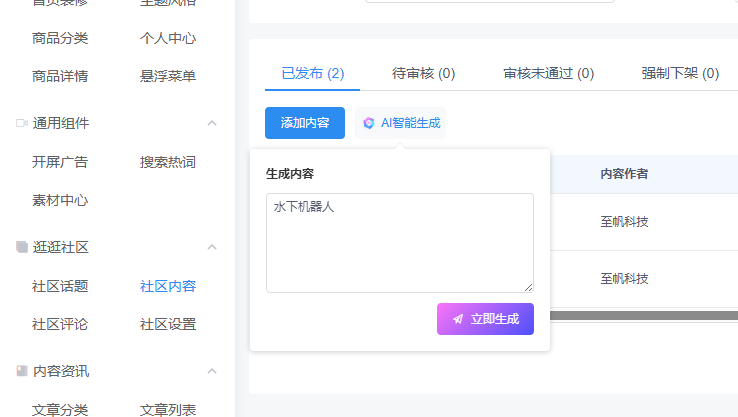738x417 pixels.
Task: Open the 审核未通过 tab
Action: pos(548,73)
